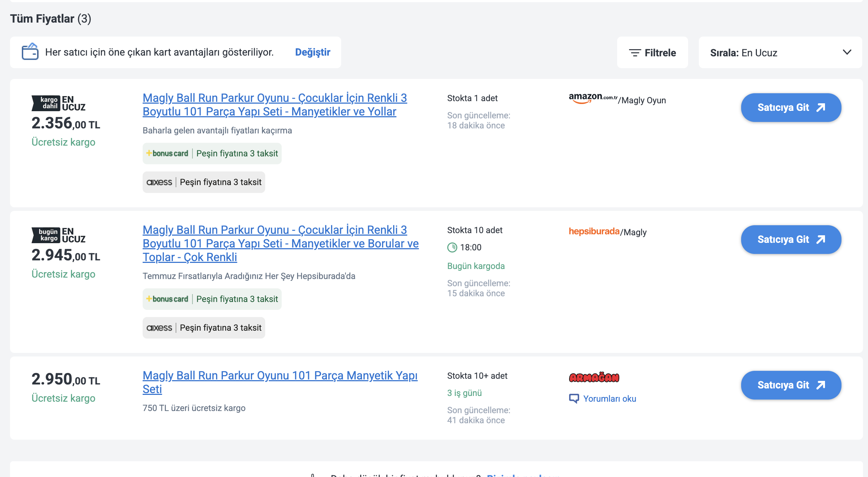Image resolution: width=868 pixels, height=477 pixels.
Task: Click '41 dakika önce' update time
Action: pos(476,420)
